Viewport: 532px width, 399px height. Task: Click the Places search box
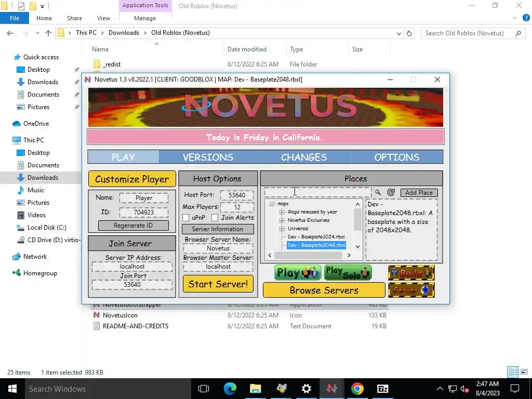[x=317, y=192]
